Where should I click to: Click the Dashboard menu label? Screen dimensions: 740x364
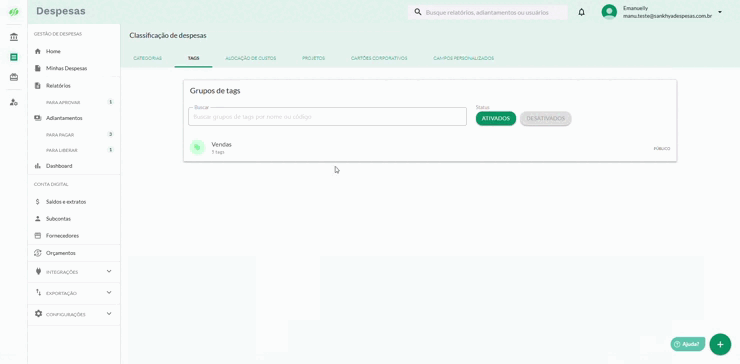point(59,166)
